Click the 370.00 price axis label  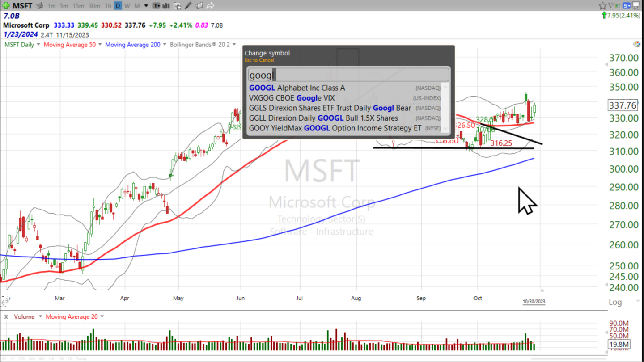pyautogui.click(x=624, y=58)
